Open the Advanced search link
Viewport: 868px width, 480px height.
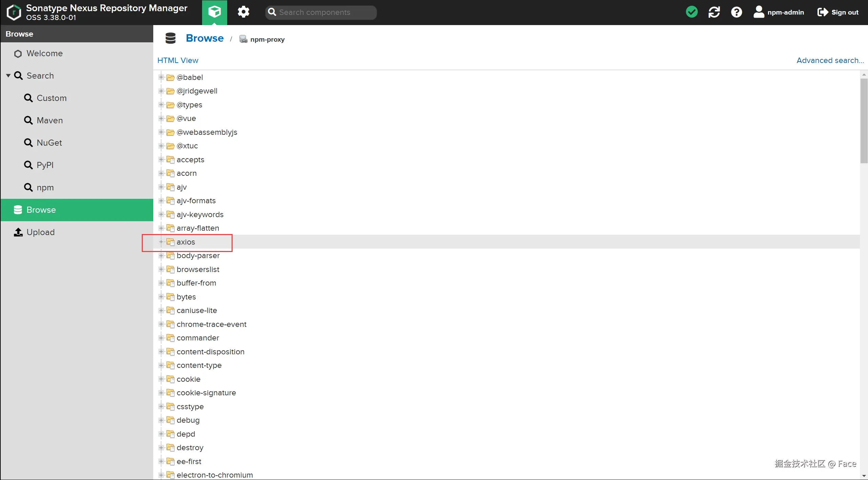(830, 60)
